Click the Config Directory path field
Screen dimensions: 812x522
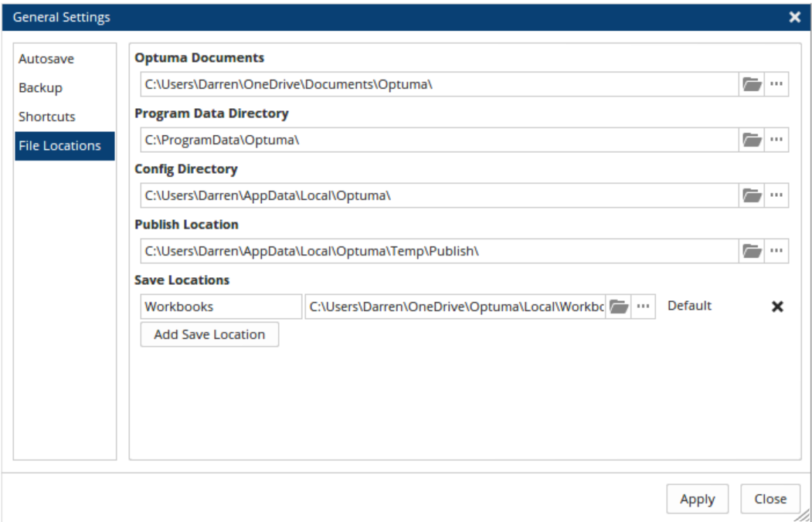439,195
